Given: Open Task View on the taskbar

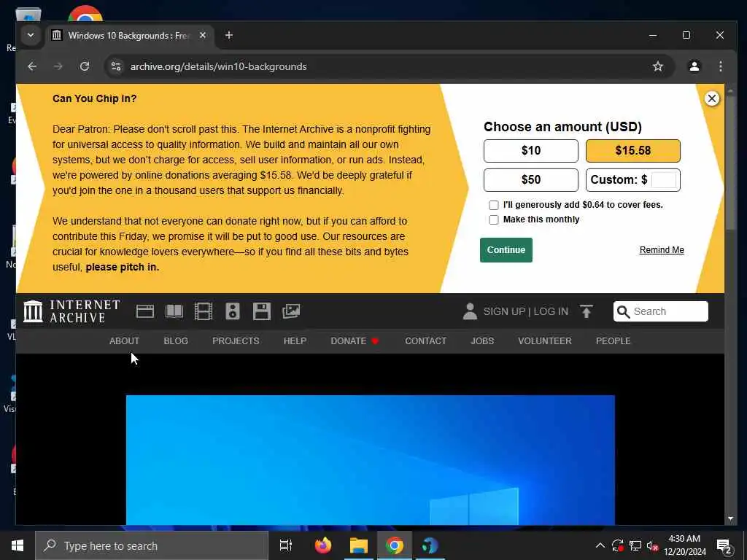Looking at the screenshot, I should click(x=285, y=545).
